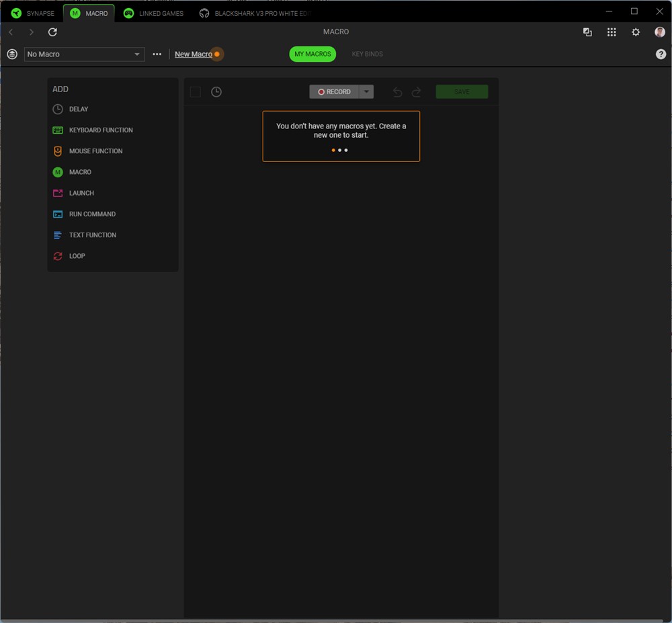This screenshot has width=672, height=623.
Task: Add a Run Command action
Action: pos(92,214)
